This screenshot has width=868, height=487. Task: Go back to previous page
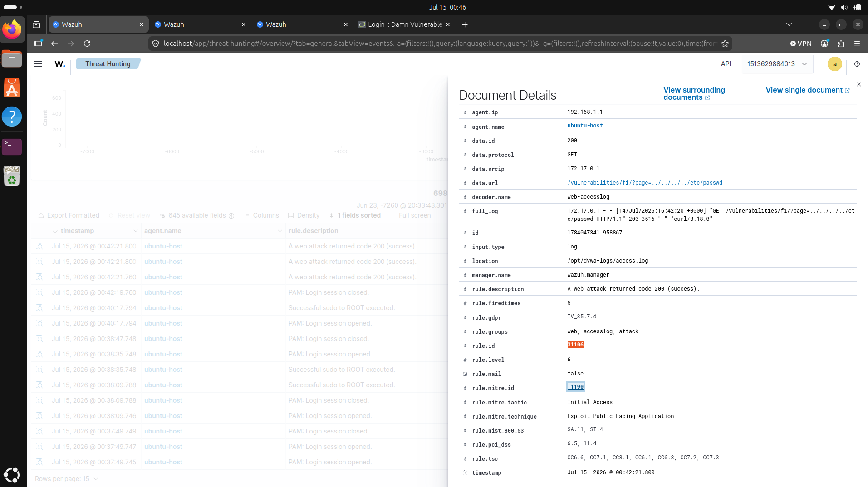coord(54,44)
